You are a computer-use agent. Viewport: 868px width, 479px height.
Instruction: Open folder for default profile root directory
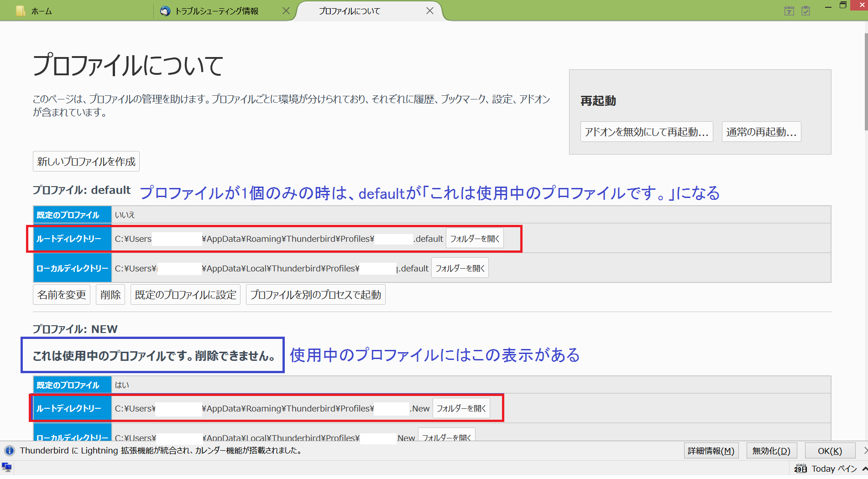(475, 239)
